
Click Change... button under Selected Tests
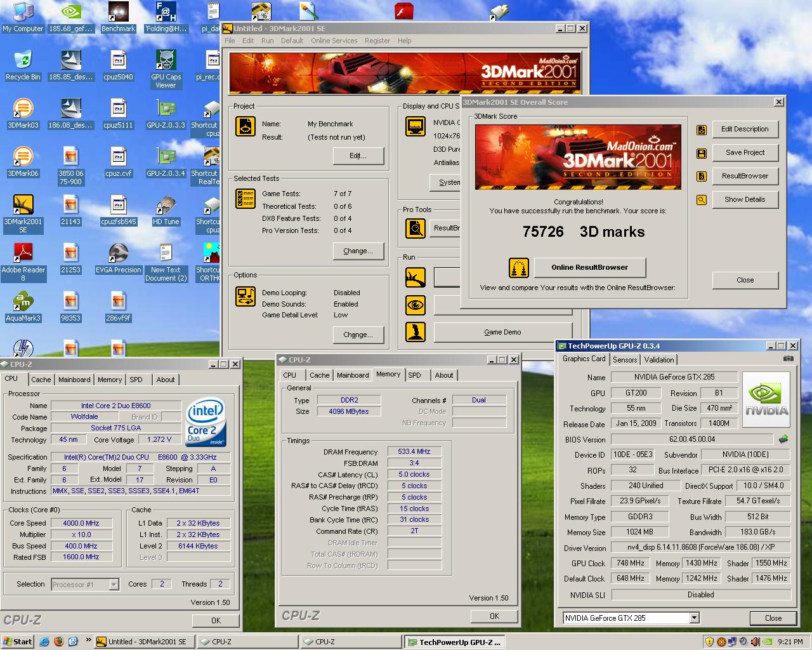[358, 251]
